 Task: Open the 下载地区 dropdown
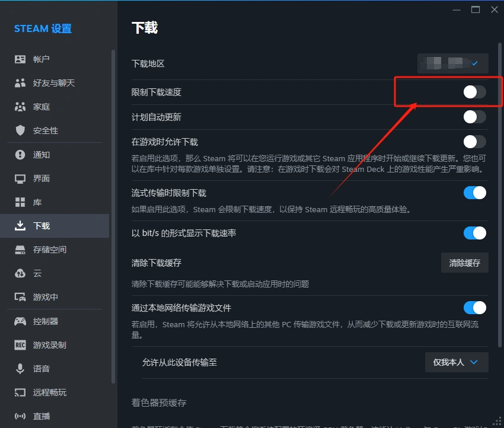(x=452, y=63)
